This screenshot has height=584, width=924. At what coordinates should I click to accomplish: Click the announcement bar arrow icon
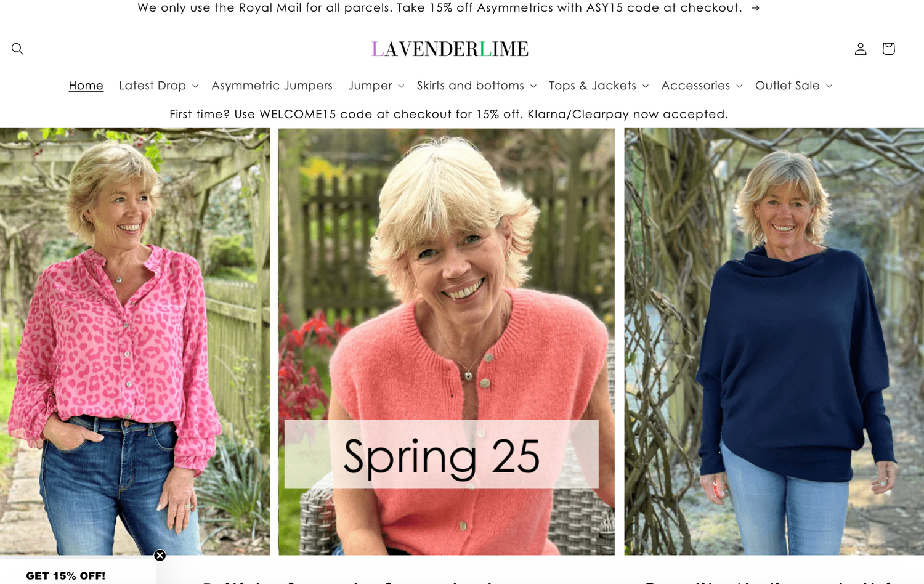click(755, 8)
